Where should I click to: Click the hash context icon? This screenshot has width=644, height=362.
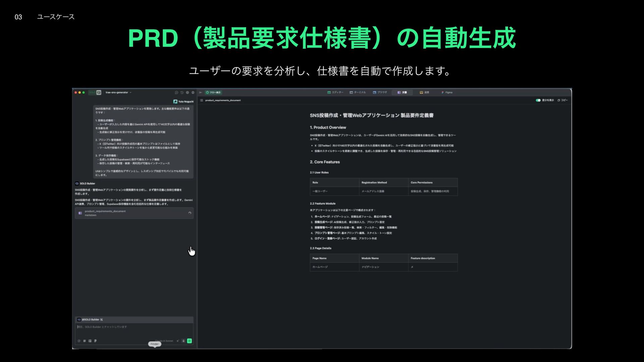pyautogui.click(x=85, y=341)
